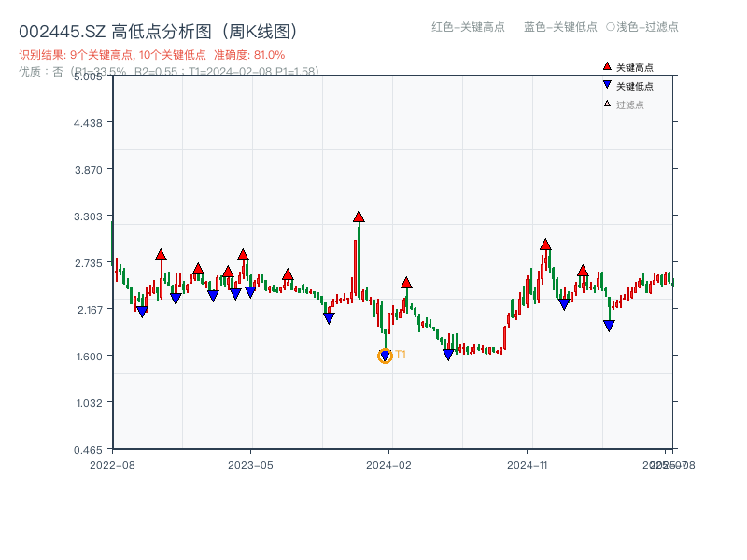Toggle the 关键低点 legend label in chart
Image resolution: width=747 pixels, height=560 pixels.
click(x=635, y=86)
